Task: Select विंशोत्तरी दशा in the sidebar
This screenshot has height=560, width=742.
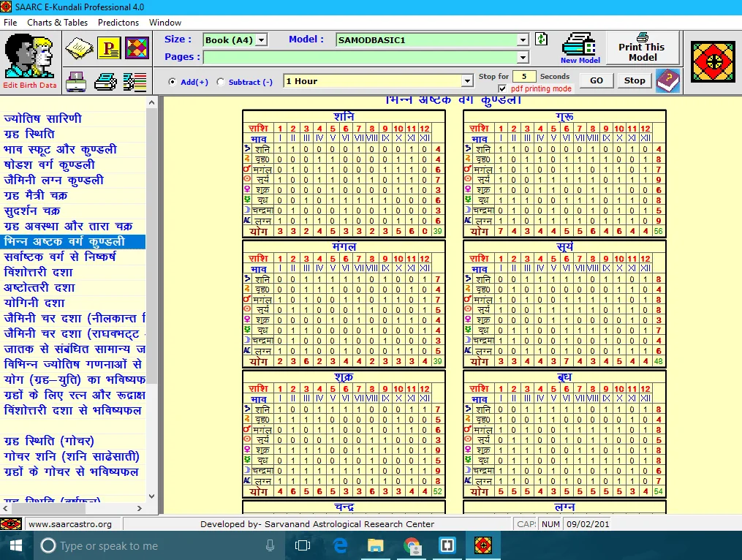Action: click(38, 272)
